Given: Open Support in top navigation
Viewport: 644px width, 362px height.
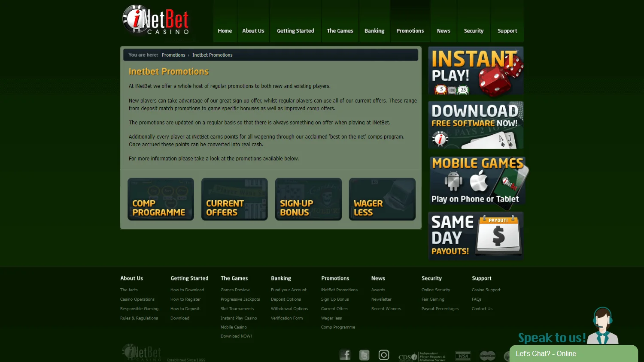Looking at the screenshot, I should click(507, 31).
